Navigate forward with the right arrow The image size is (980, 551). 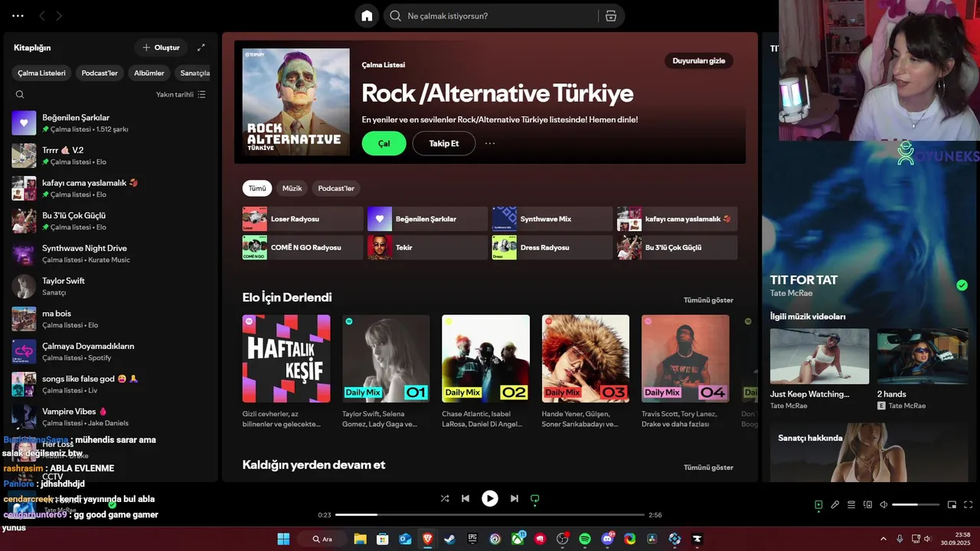59,16
